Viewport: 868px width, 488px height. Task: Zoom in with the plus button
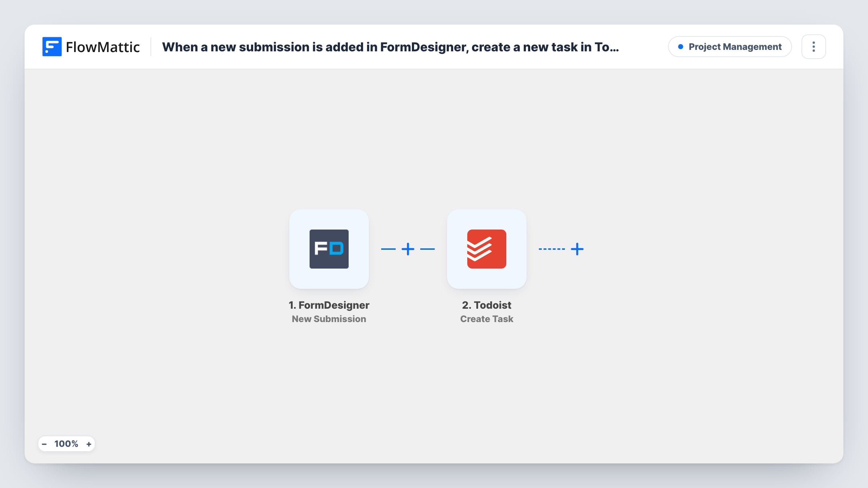(89, 444)
